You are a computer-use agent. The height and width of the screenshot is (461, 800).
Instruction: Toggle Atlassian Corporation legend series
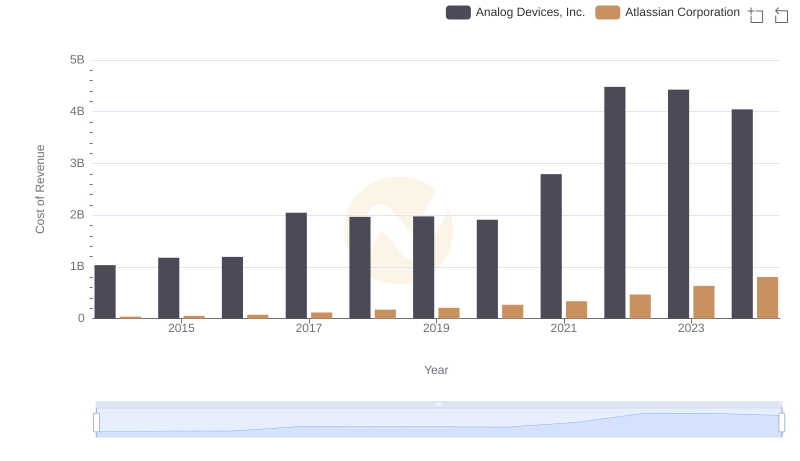[x=667, y=12]
